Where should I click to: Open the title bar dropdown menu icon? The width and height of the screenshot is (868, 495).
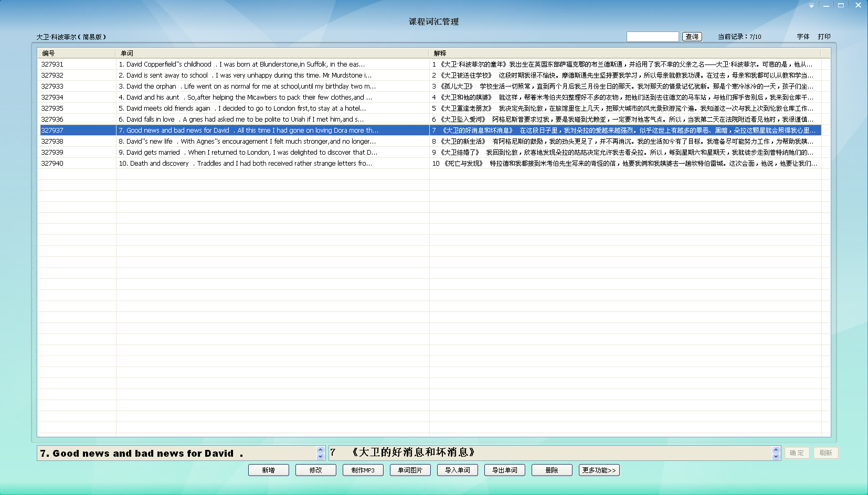(x=811, y=5)
